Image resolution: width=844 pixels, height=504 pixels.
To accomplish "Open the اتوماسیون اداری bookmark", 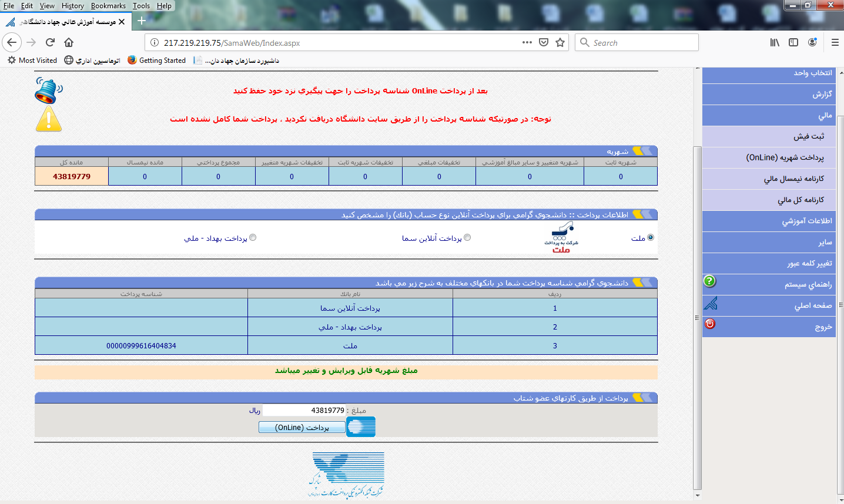I will tap(92, 60).
